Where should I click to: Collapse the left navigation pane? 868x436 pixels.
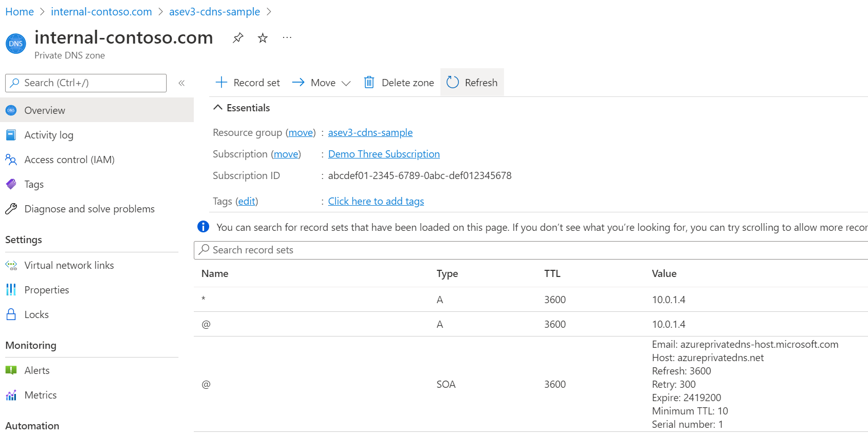pyautogui.click(x=181, y=83)
